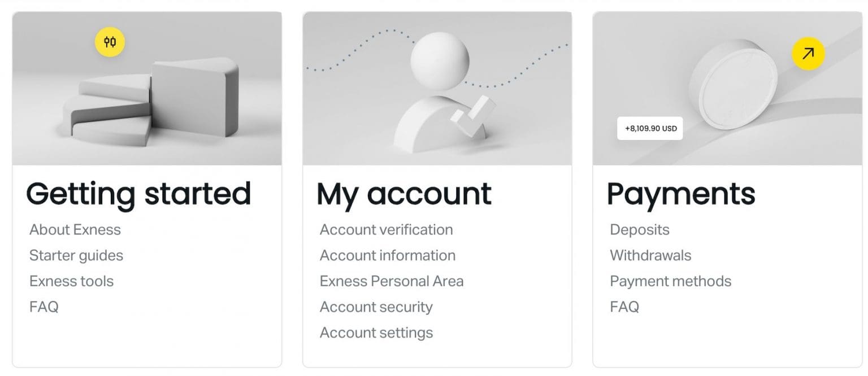Select Exness tools link
This screenshot has width=868, height=376.
click(71, 281)
